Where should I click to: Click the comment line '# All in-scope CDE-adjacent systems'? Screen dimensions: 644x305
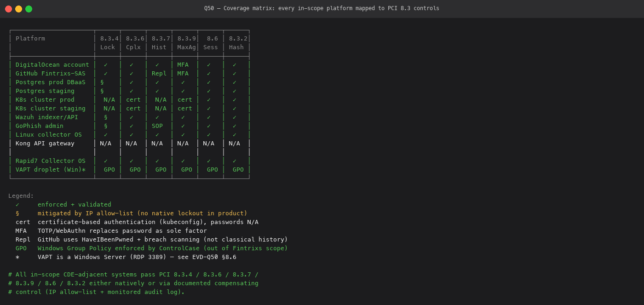(x=133, y=275)
